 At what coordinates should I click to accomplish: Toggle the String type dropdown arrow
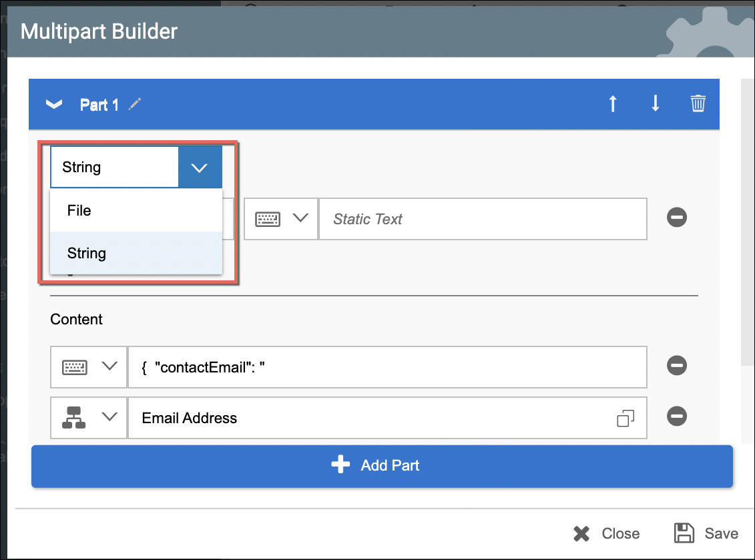pyautogui.click(x=200, y=168)
